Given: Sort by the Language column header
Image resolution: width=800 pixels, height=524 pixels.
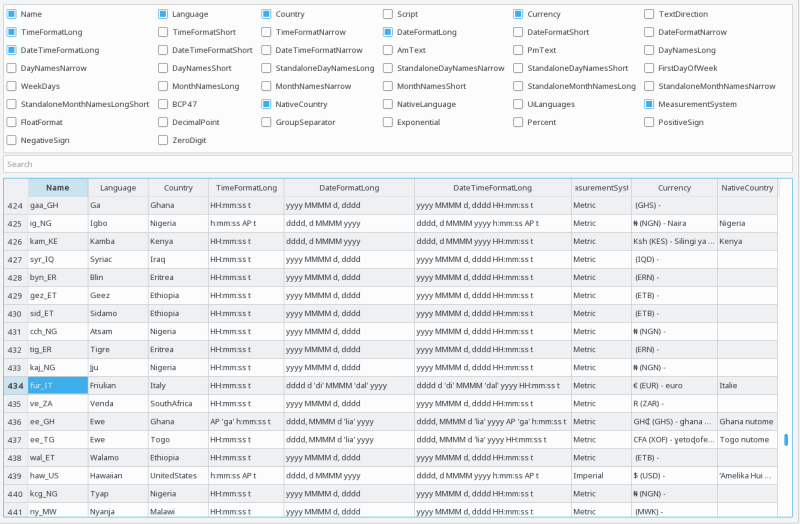Looking at the screenshot, I should (118, 188).
